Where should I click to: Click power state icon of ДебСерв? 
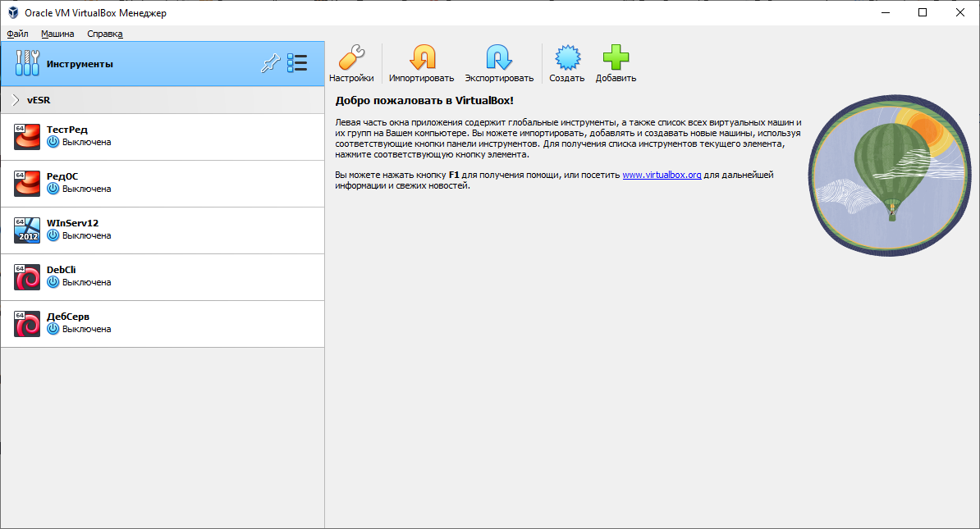tap(53, 329)
